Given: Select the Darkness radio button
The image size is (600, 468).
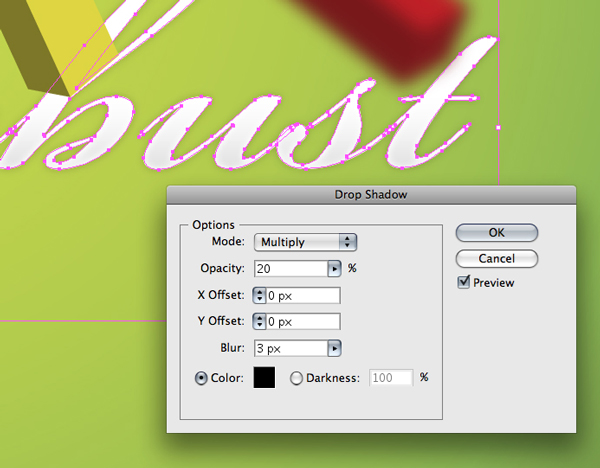Looking at the screenshot, I should 296,378.
